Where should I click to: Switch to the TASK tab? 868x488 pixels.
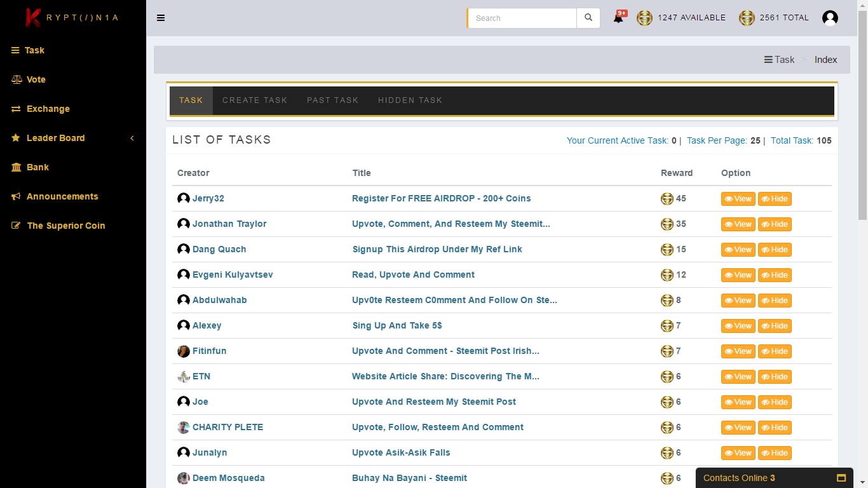(x=191, y=100)
